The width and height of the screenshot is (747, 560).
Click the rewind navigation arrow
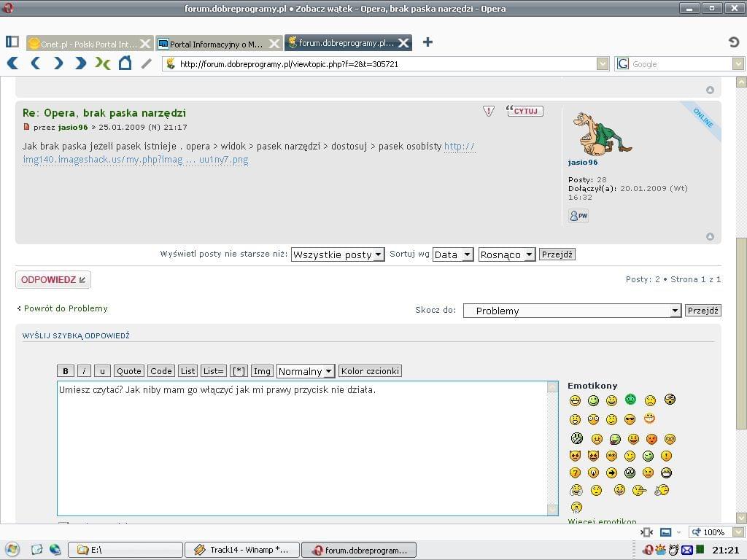(13, 63)
